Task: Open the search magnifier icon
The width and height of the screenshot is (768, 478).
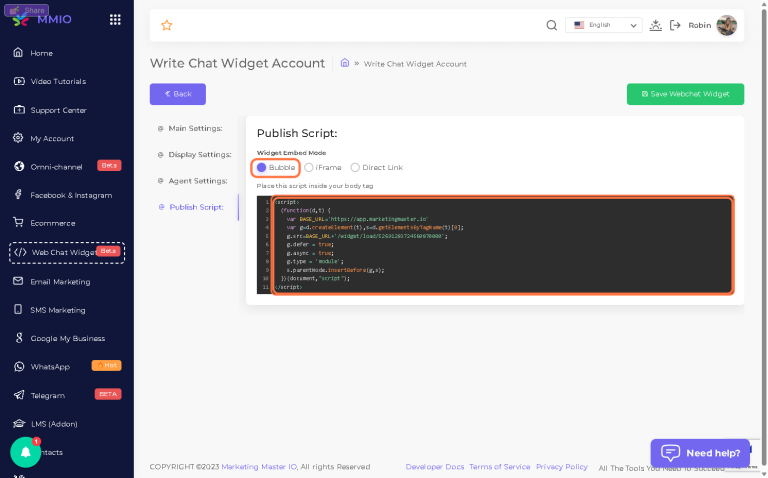Action: point(552,25)
